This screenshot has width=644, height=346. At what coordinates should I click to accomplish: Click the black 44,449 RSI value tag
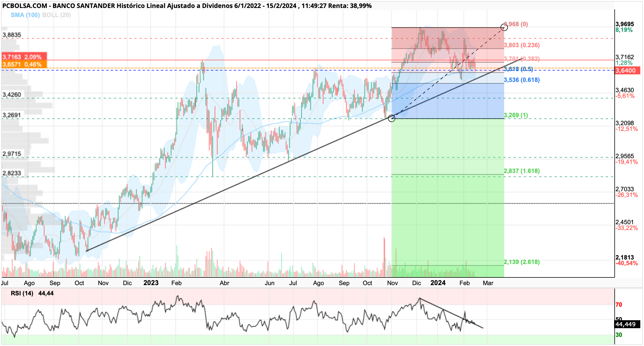pos(627,324)
